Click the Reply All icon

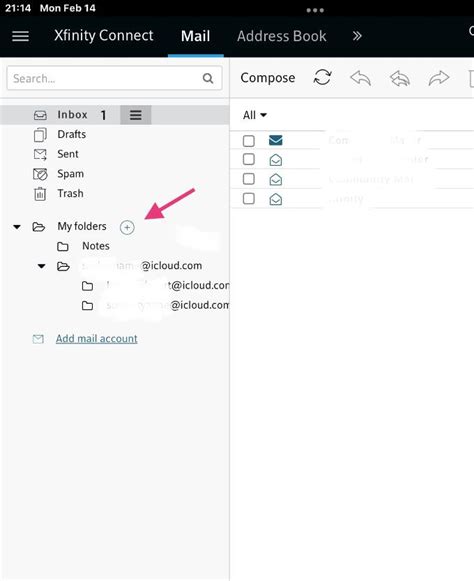pos(400,78)
